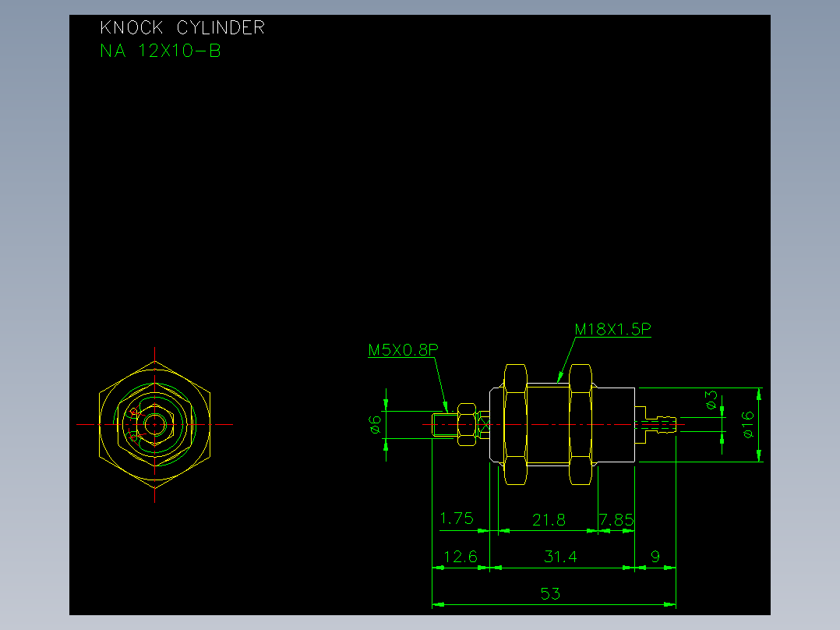Select the 12.6 dimension value

click(461, 557)
